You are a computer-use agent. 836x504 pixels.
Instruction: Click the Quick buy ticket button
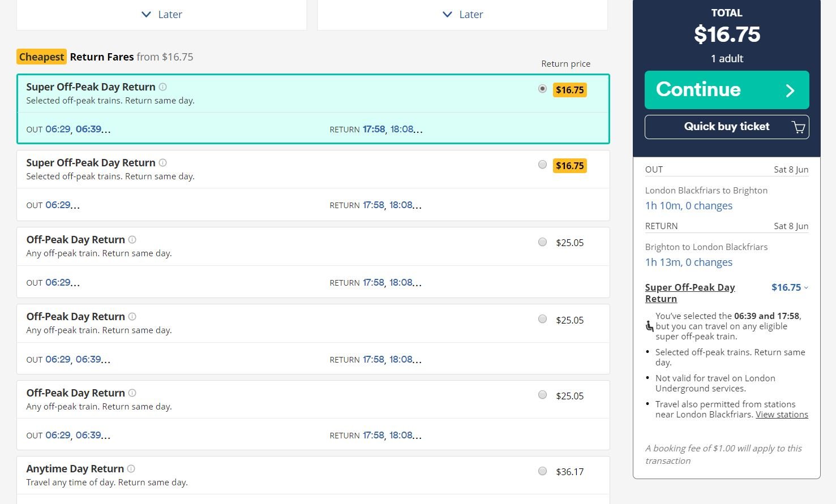(x=726, y=127)
